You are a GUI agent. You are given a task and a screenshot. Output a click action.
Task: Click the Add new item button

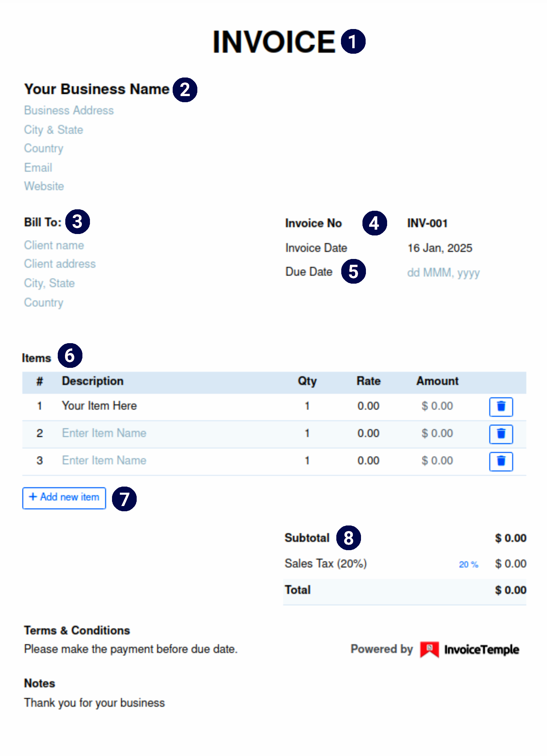pos(64,498)
